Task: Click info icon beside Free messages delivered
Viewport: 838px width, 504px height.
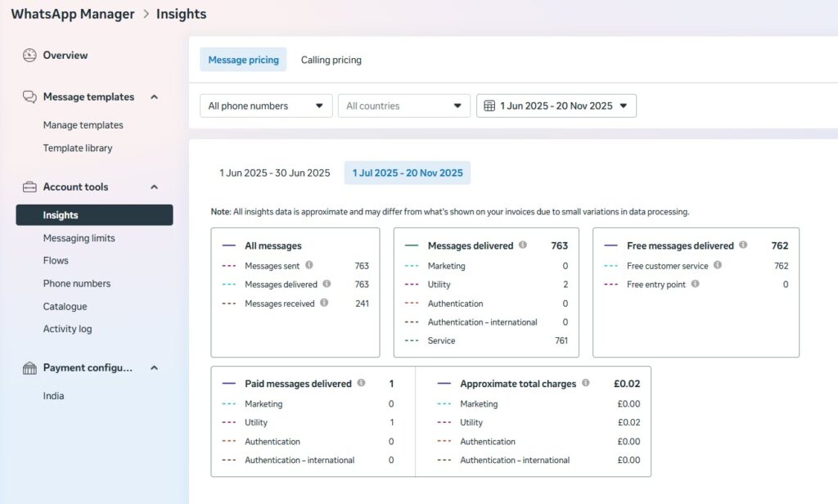Action: pyautogui.click(x=743, y=245)
